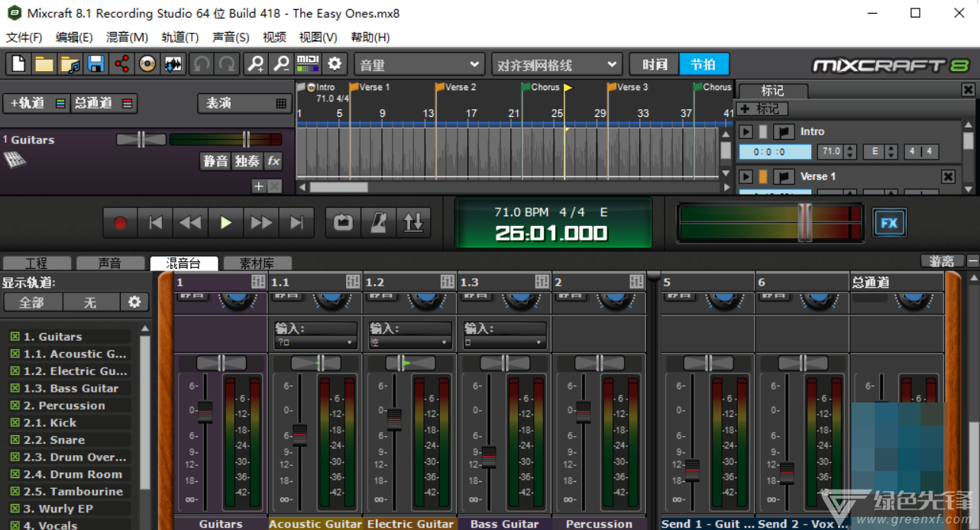
Task: Toggle visibility checkbox for 1.3. Bass Guitar
Action: pyautogui.click(x=15, y=389)
